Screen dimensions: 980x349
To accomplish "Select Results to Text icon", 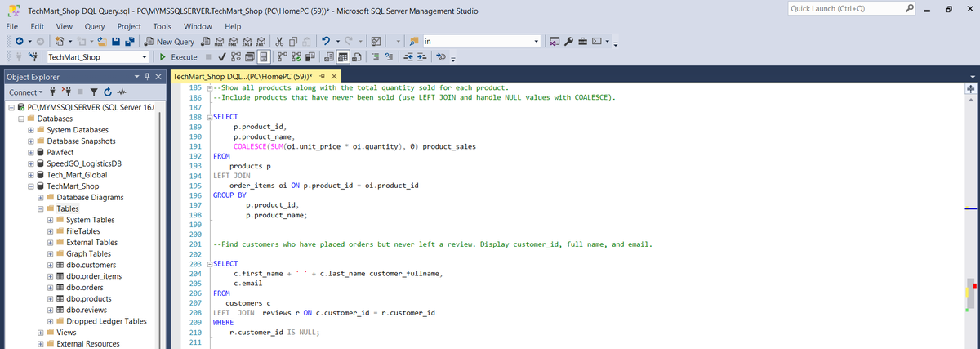I will pos(329,57).
